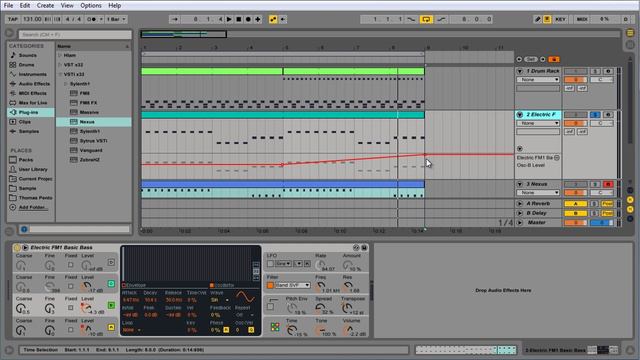Viewport: 640px width, 360px height.
Task: Toggle the computer MIDI keyboard icon
Action: [547, 19]
